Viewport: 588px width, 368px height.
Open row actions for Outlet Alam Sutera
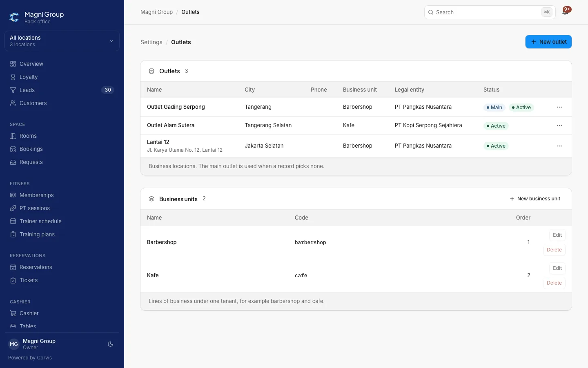click(x=559, y=126)
